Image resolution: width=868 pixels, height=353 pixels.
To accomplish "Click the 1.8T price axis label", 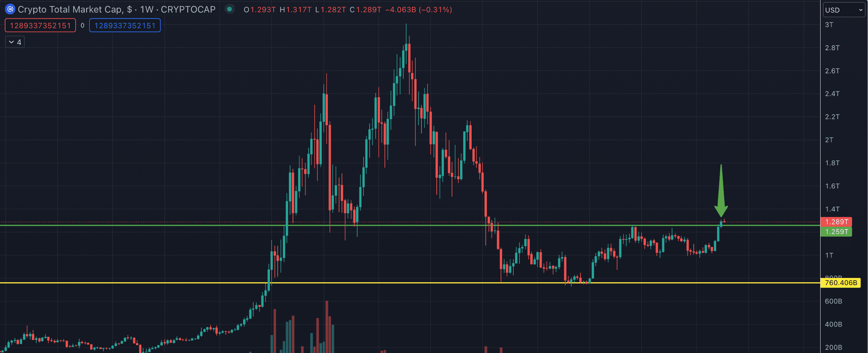I will click(832, 163).
